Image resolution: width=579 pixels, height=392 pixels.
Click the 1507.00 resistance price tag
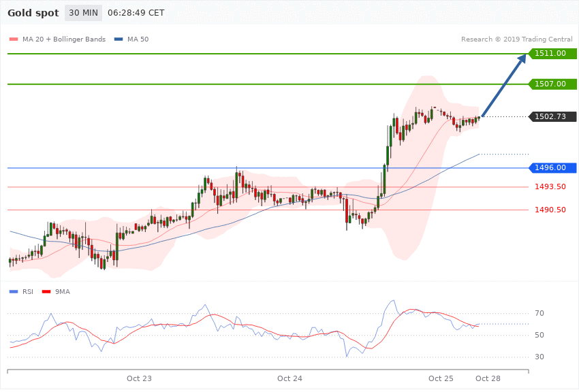(552, 84)
